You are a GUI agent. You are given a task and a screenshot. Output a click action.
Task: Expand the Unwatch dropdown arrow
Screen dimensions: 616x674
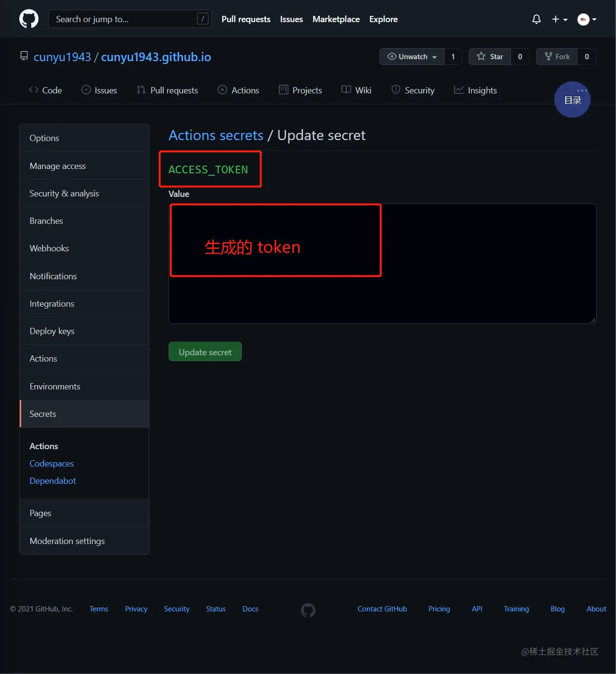click(x=434, y=57)
